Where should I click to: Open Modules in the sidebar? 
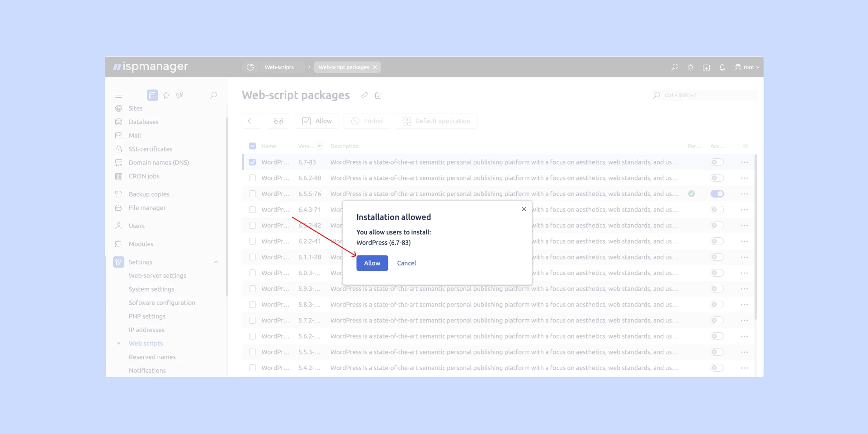141,244
